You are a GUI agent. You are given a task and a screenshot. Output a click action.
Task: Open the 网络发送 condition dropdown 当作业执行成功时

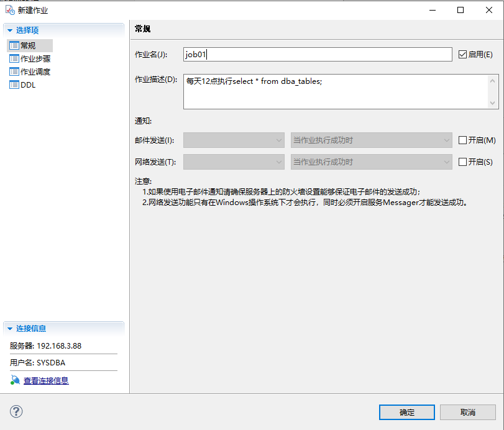click(371, 162)
